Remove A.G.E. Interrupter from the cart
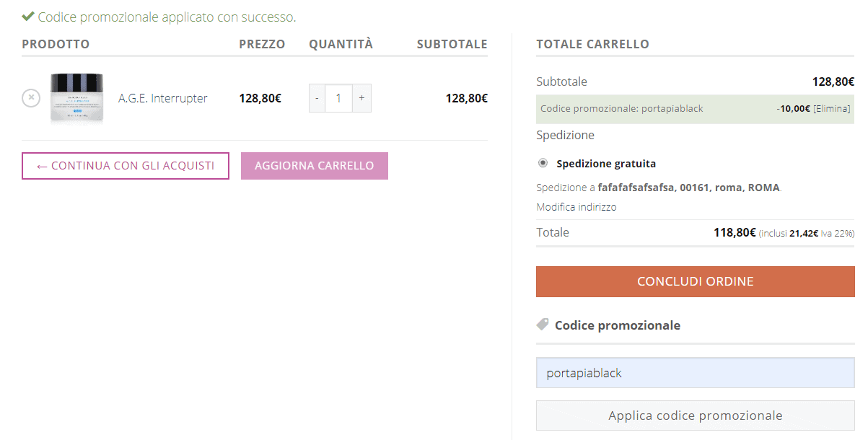The width and height of the screenshot is (868, 440). 31,97
